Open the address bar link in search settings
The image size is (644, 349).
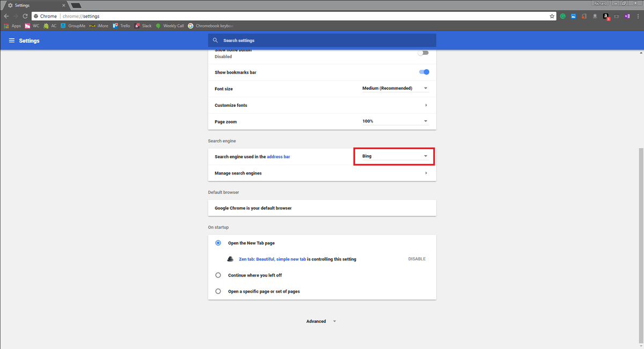coord(279,156)
